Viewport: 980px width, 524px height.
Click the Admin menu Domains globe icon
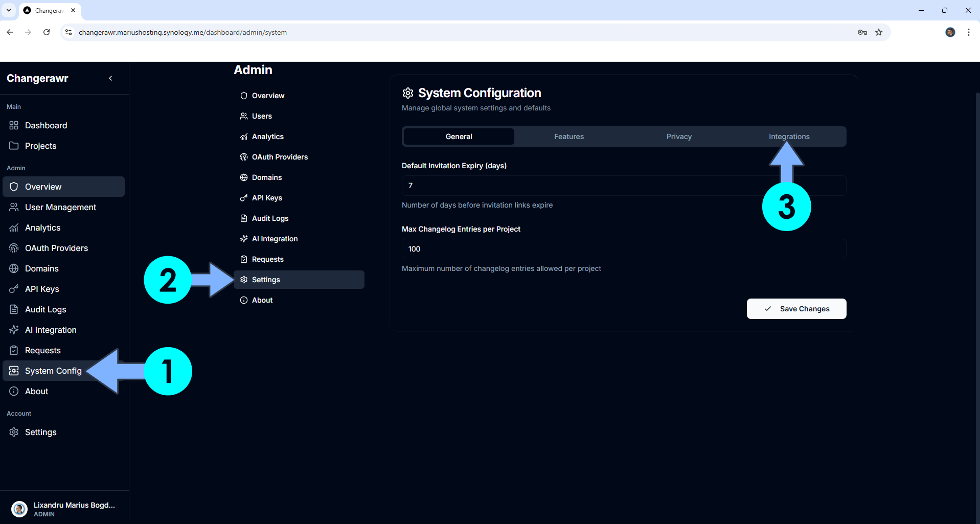click(244, 177)
